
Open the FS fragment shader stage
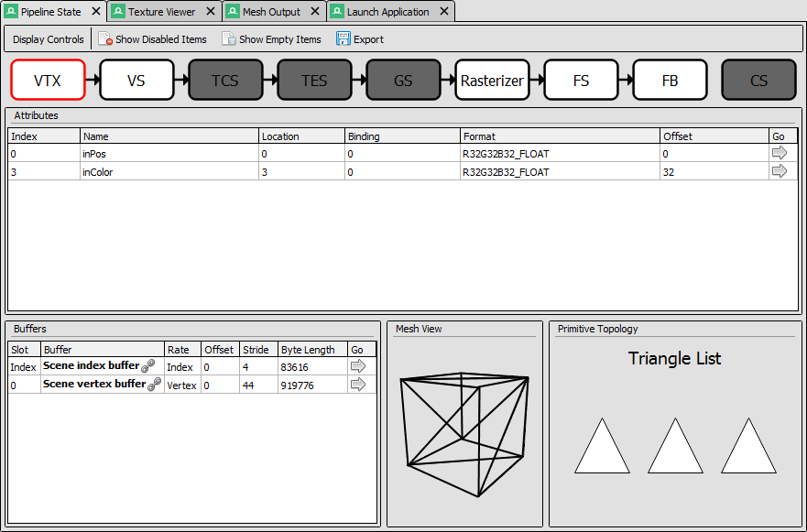pyautogui.click(x=581, y=80)
